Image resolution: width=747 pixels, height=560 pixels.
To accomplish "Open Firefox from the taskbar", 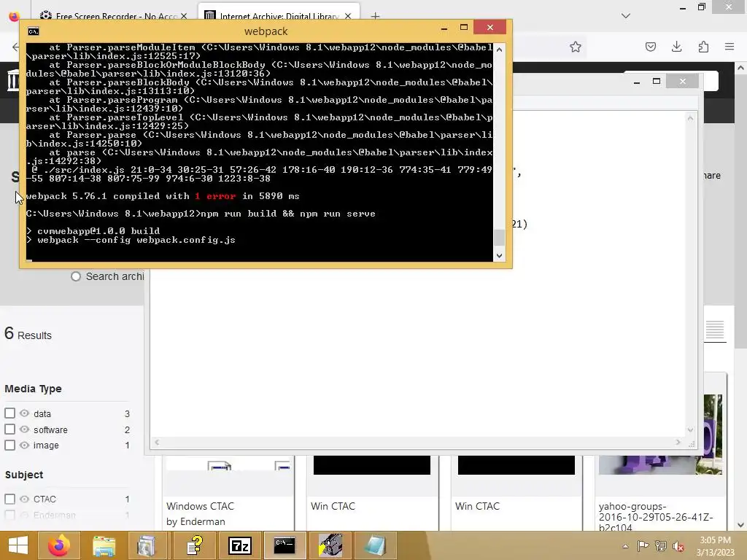I will coord(59,545).
